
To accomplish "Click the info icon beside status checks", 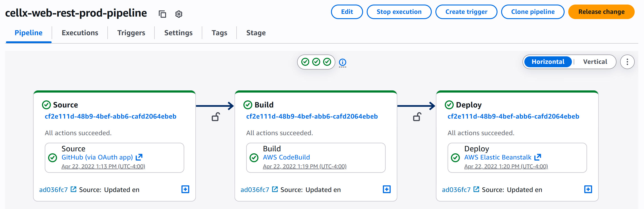I will tap(342, 62).
